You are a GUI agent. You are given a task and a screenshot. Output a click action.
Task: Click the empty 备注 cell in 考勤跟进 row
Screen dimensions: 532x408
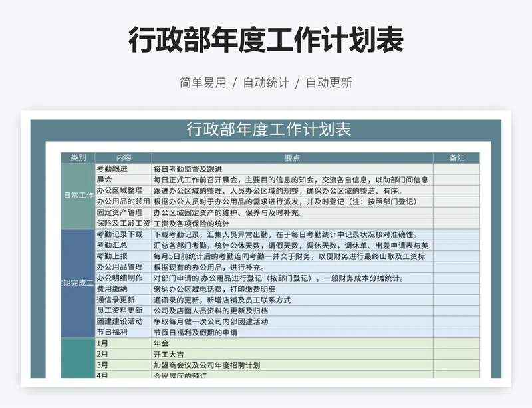(x=456, y=169)
